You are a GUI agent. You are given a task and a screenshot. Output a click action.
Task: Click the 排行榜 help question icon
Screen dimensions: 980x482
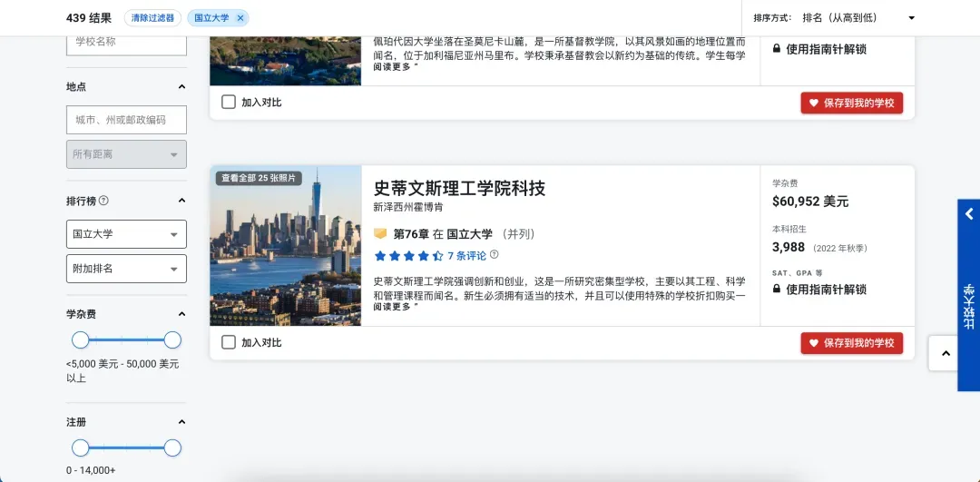pos(103,201)
